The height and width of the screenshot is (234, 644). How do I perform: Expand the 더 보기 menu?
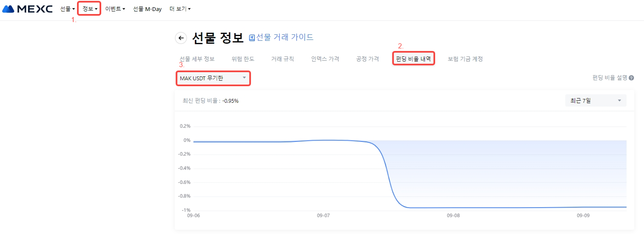tap(180, 9)
